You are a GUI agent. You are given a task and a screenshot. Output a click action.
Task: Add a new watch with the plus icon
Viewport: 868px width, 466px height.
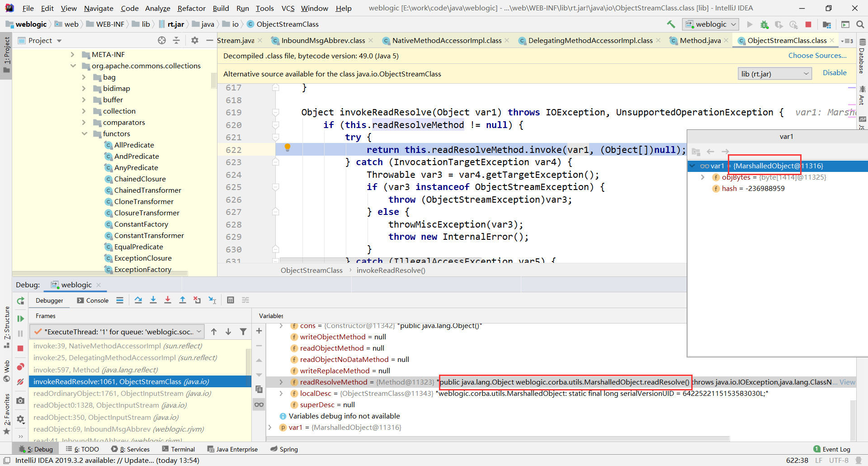[259, 331]
